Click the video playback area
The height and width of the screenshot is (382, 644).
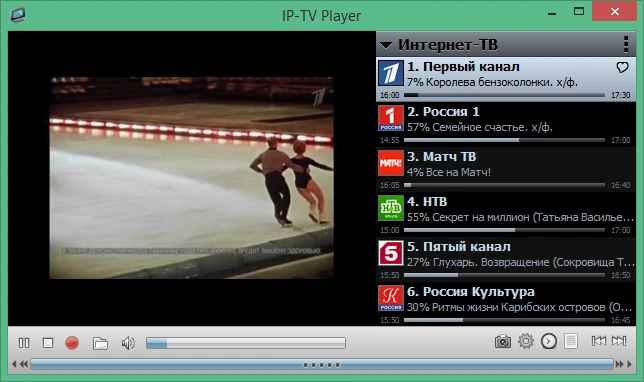point(191,178)
